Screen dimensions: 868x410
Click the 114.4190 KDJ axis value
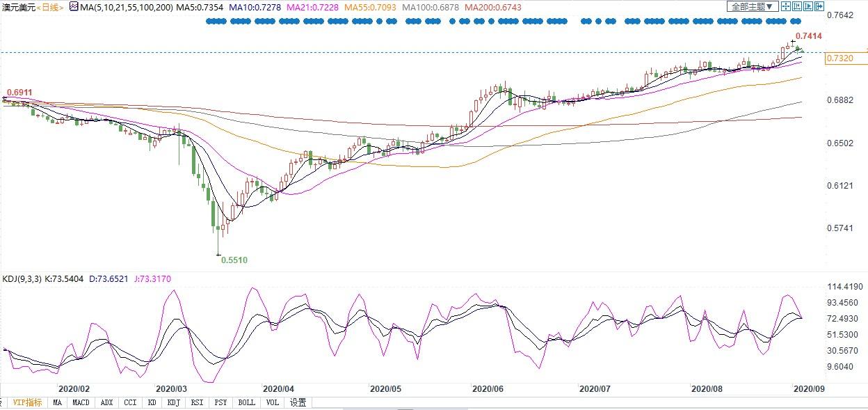point(844,286)
